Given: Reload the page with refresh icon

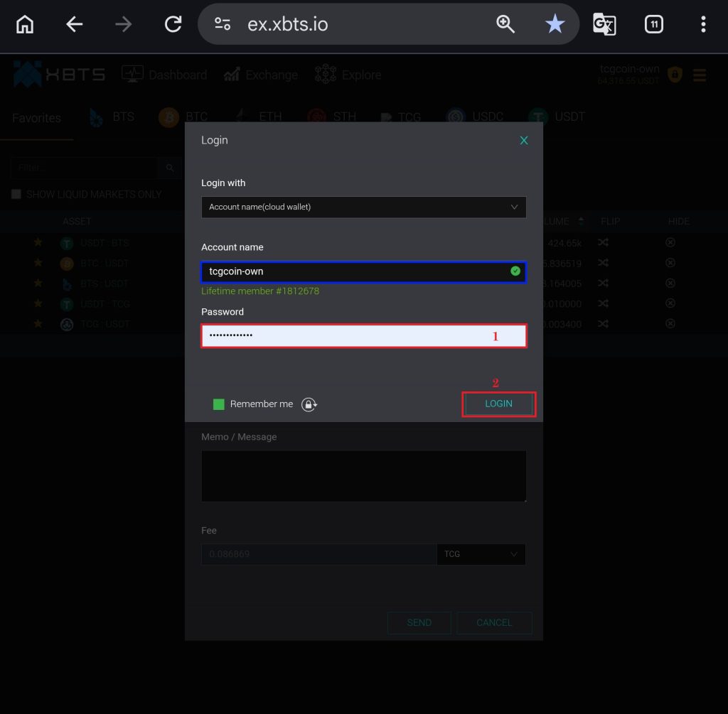Looking at the screenshot, I should [173, 24].
